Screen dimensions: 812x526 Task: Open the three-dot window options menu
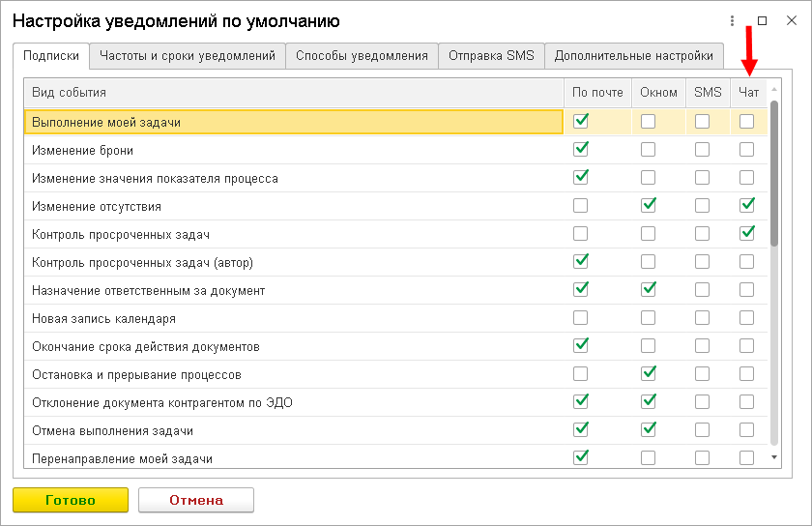733,20
